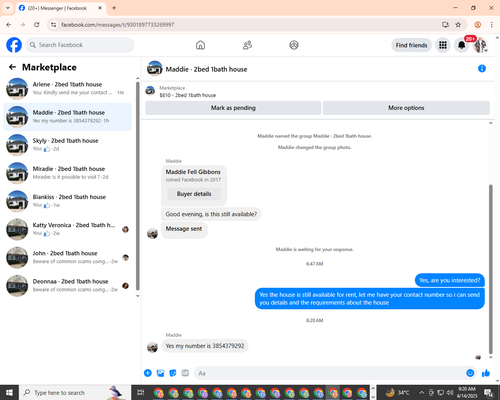Click the Find friends button
500x400 pixels.
[x=411, y=45]
